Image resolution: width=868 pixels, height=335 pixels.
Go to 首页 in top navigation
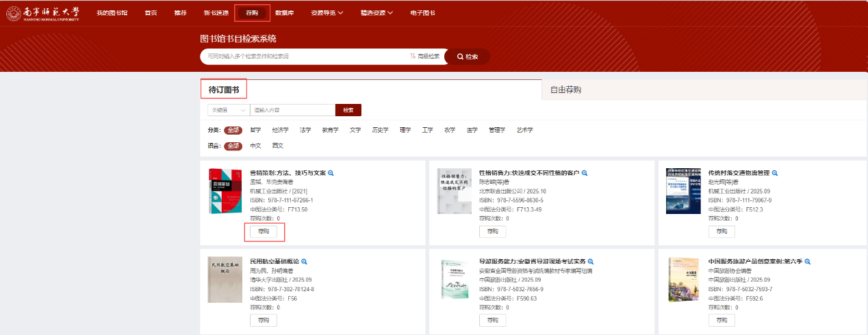pyautogui.click(x=151, y=13)
